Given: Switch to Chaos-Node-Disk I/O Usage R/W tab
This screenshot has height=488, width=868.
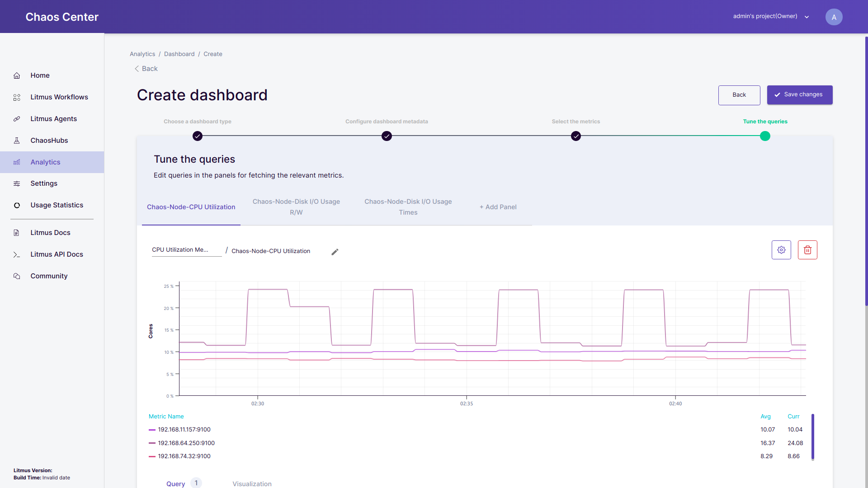Looking at the screenshot, I should coord(296,207).
